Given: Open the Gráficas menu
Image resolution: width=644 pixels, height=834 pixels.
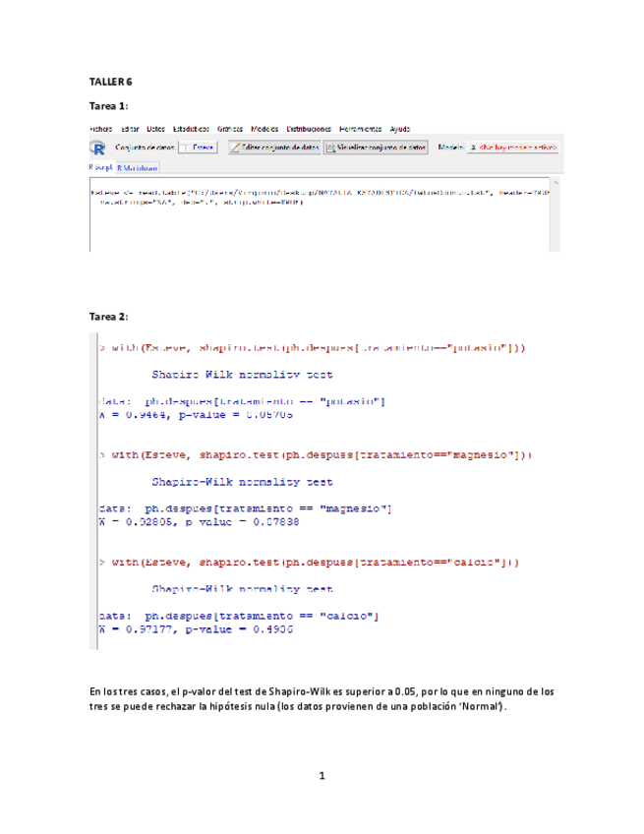Looking at the screenshot, I should click(229, 129).
